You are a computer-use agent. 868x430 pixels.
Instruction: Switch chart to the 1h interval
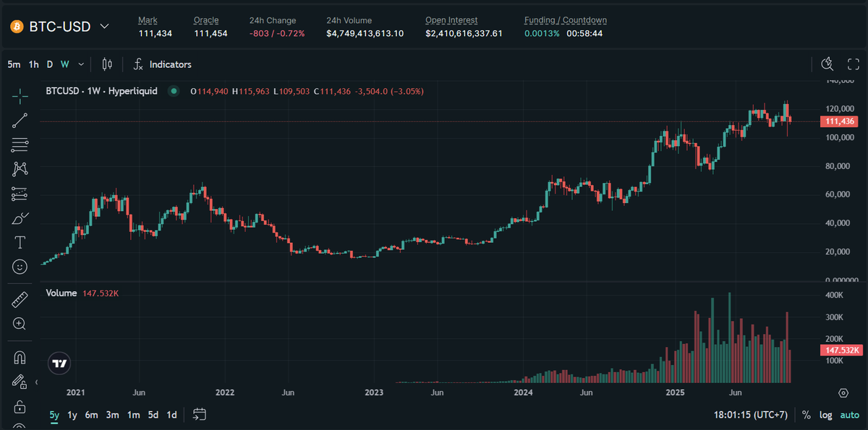pos(33,64)
